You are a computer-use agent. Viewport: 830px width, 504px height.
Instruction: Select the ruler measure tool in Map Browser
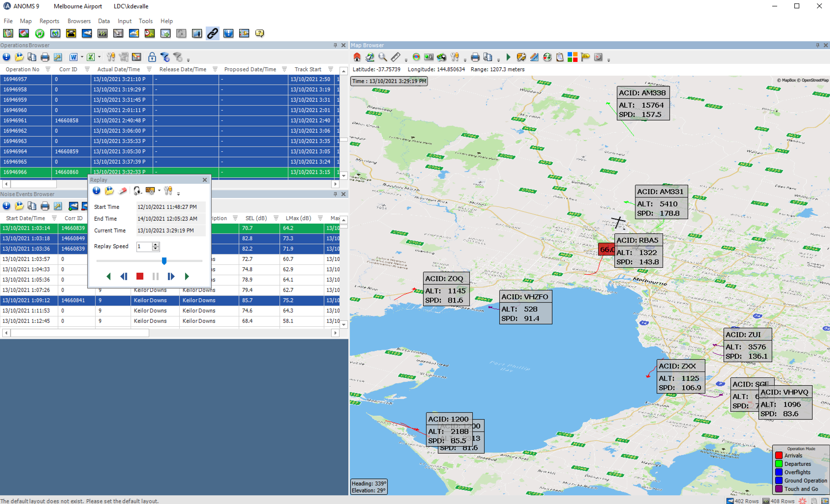click(x=396, y=57)
